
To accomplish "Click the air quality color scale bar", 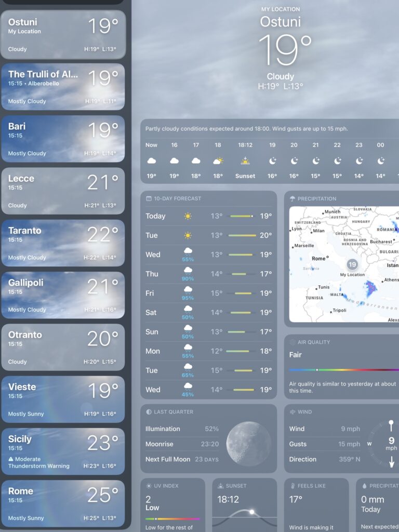I will pos(343,370).
